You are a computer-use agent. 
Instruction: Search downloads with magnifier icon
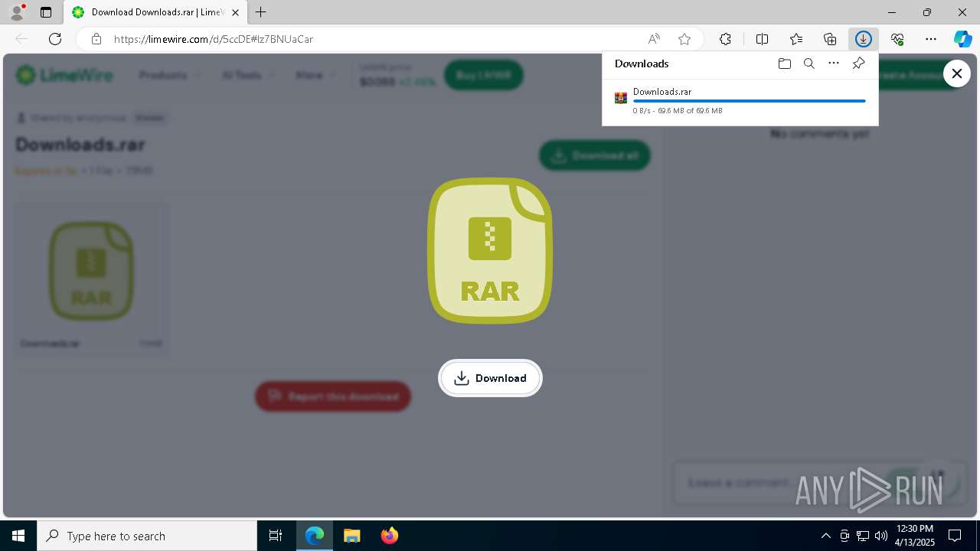(x=808, y=64)
